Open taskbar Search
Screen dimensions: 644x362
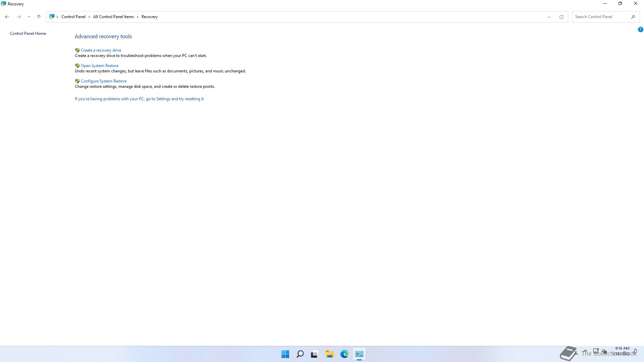coord(300,354)
